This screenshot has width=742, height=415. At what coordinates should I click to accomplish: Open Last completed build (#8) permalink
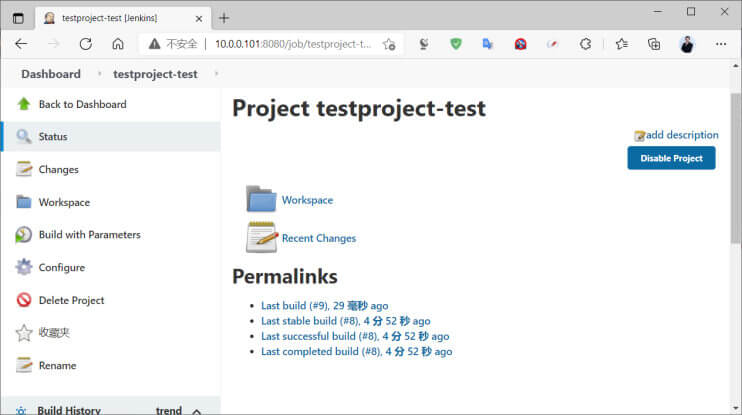pos(356,352)
